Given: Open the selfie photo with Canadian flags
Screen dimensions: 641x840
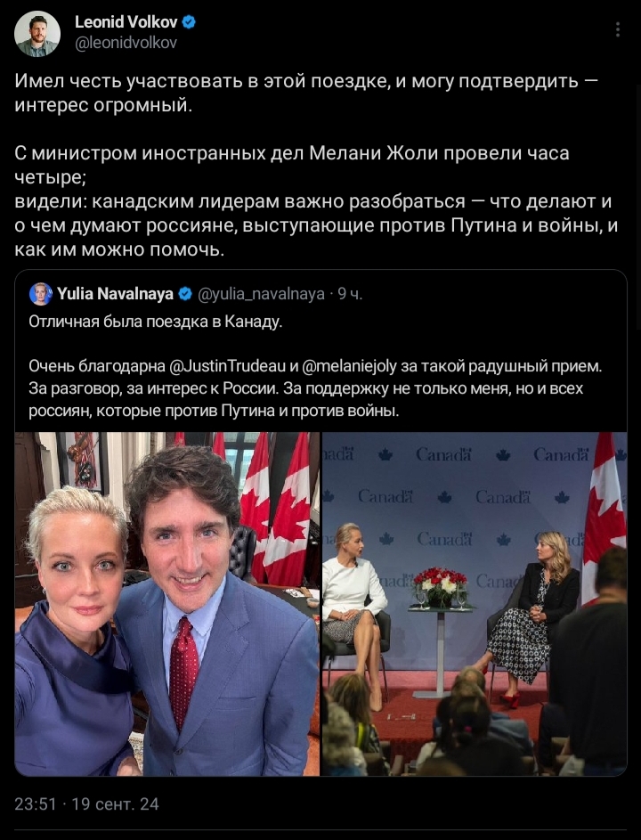Looking at the screenshot, I should click(167, 604).
